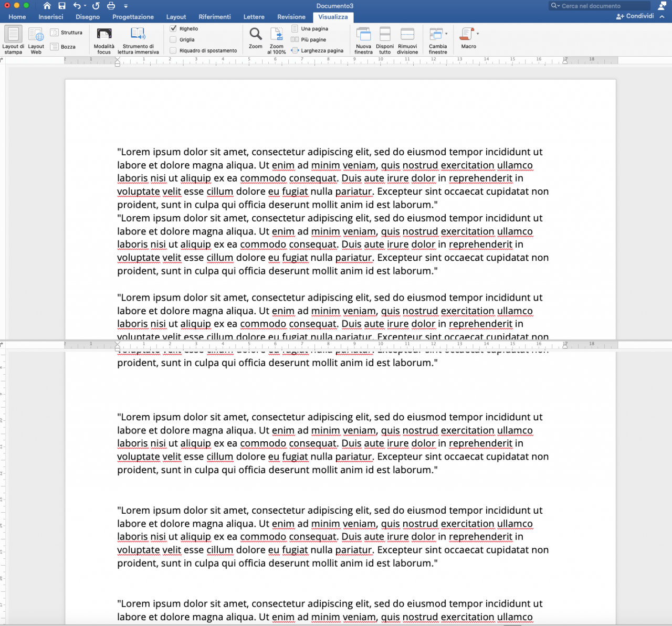Open the Layout ribbon tab
This screenshot has height=626, width=672.
click(x=176, y=17)
